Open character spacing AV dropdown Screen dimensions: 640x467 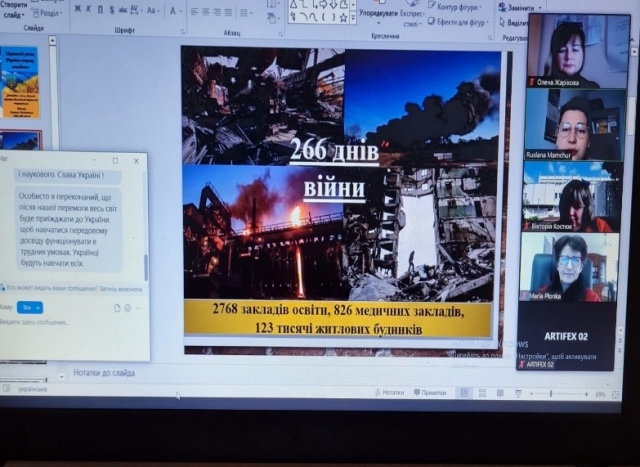coord(136,10)
